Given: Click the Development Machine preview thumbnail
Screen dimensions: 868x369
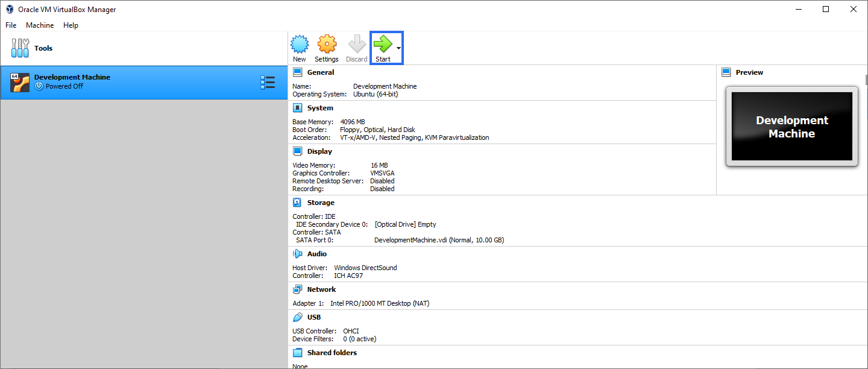Looking at the screenshot, I should (x=792, y=126).
